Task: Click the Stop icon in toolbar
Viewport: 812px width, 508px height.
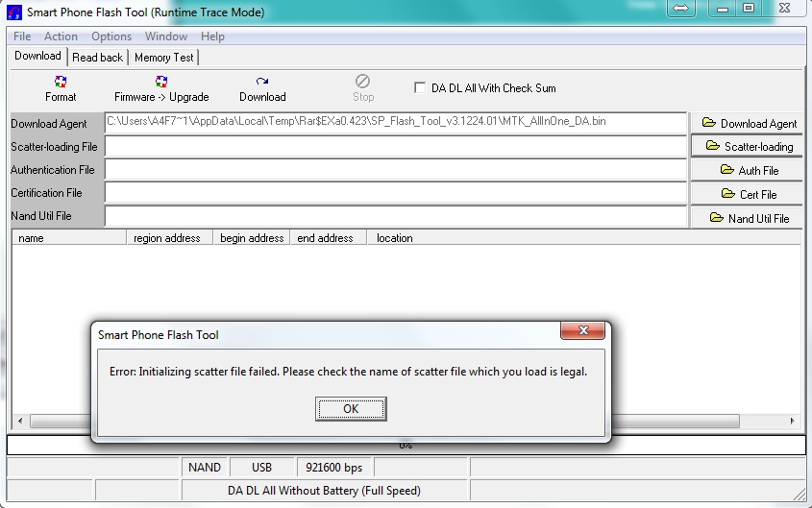Action: 362,83
